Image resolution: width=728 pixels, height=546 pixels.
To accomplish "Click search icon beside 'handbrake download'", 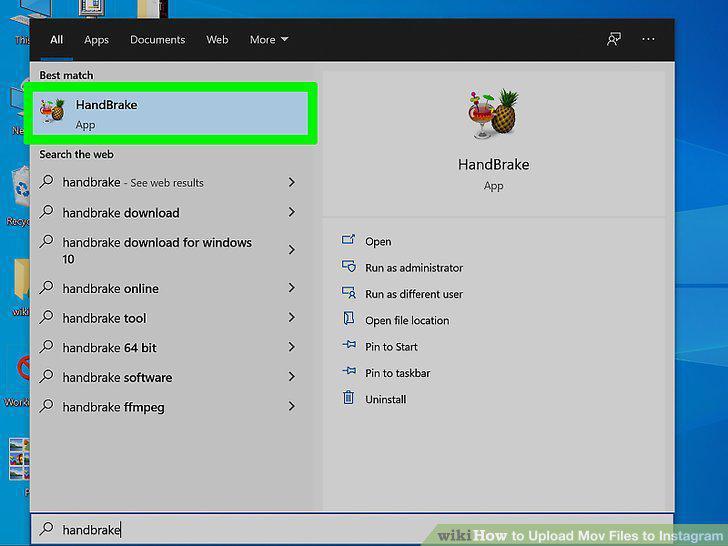I will tap(46, 211).
